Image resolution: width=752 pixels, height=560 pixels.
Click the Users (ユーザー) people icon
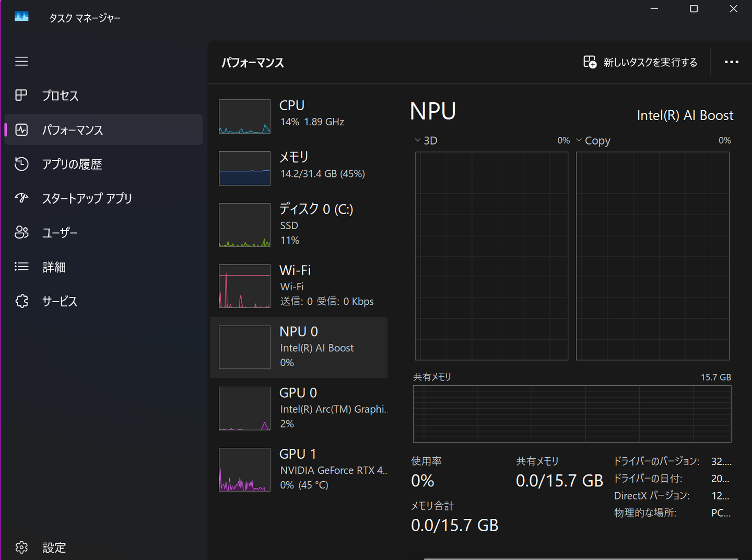pyautogui.click(x=21, y=233)
